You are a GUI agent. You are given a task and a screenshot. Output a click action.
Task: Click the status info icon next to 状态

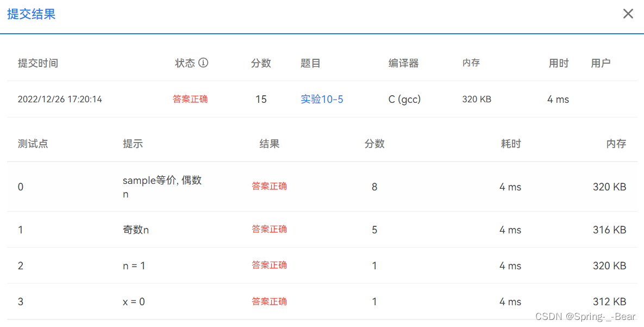[x=204, y=63]
